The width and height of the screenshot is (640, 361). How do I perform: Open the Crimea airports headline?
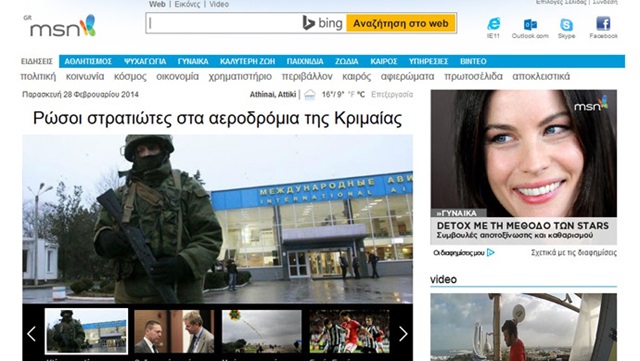217,118
